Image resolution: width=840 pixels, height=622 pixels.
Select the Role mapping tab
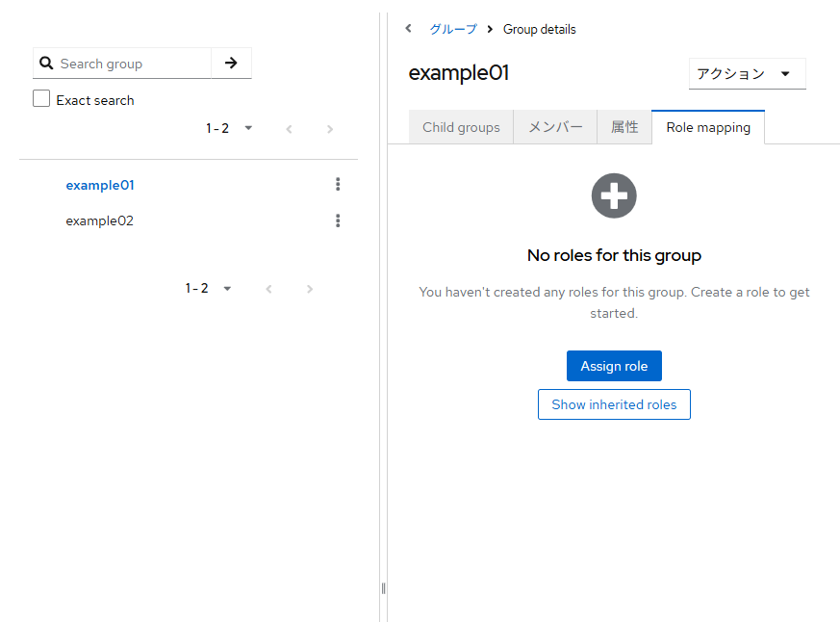[x=708, y=127]
